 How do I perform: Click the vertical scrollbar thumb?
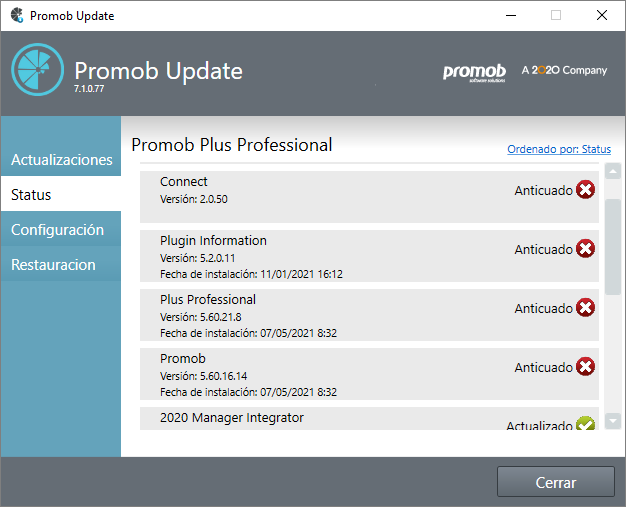pos(612,247)
